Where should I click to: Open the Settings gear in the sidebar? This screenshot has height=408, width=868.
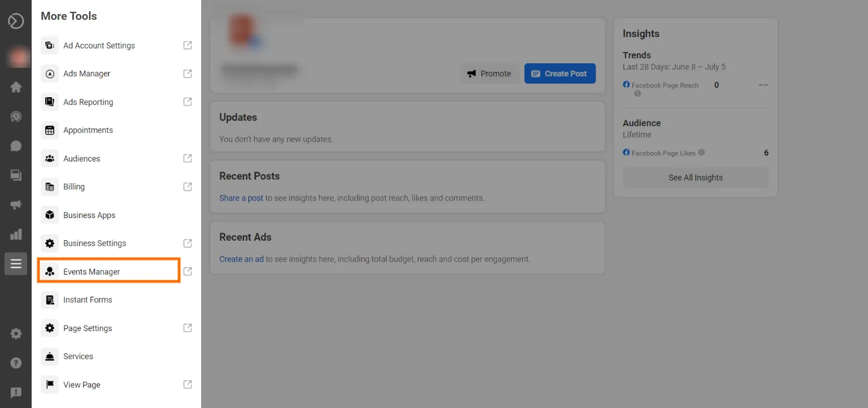pyautogui.click(x=15, y=333)
